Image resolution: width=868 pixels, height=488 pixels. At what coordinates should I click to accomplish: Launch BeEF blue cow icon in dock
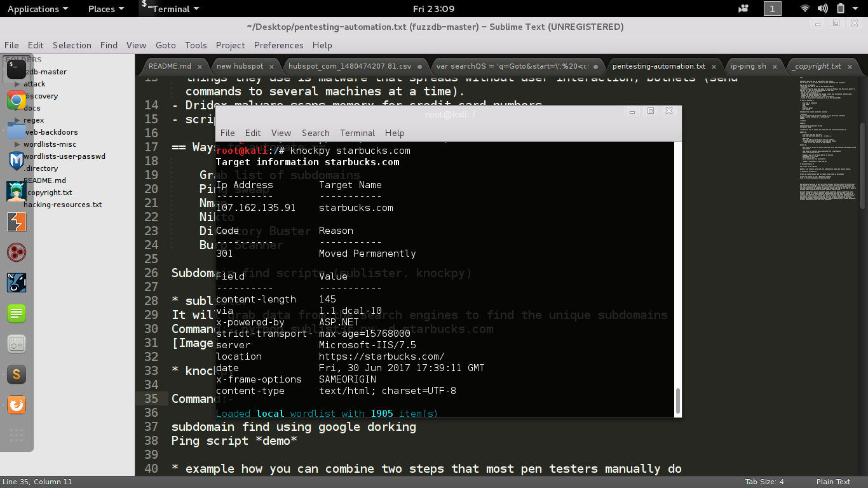(17, 283)
